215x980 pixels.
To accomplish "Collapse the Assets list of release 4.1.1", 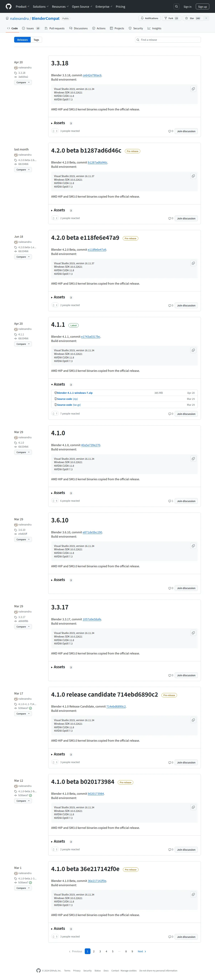I will click(59, 384).
